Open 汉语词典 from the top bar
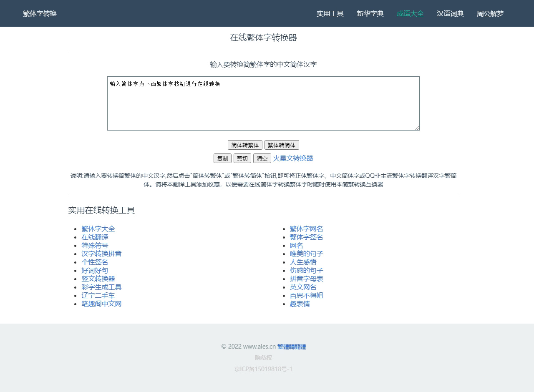The height and width of the screenshot is (392, 534). pyautogui.click(x=450, y=13)
